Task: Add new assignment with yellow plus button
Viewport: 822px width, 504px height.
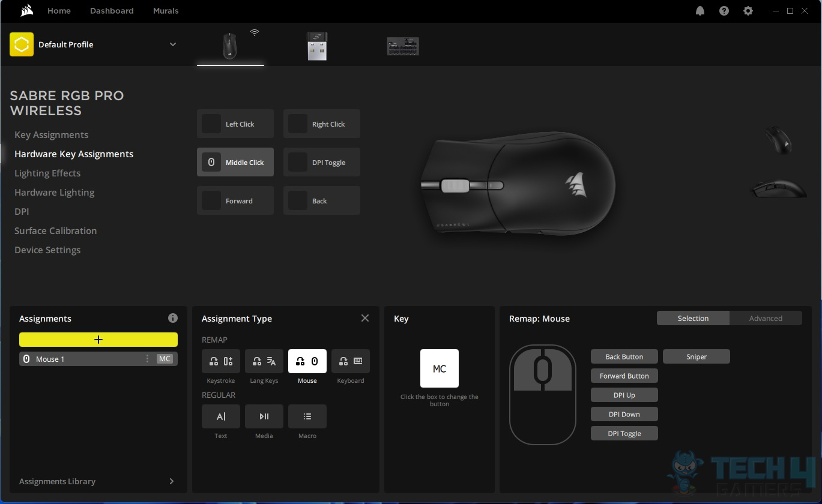Action: click(98, 340)
